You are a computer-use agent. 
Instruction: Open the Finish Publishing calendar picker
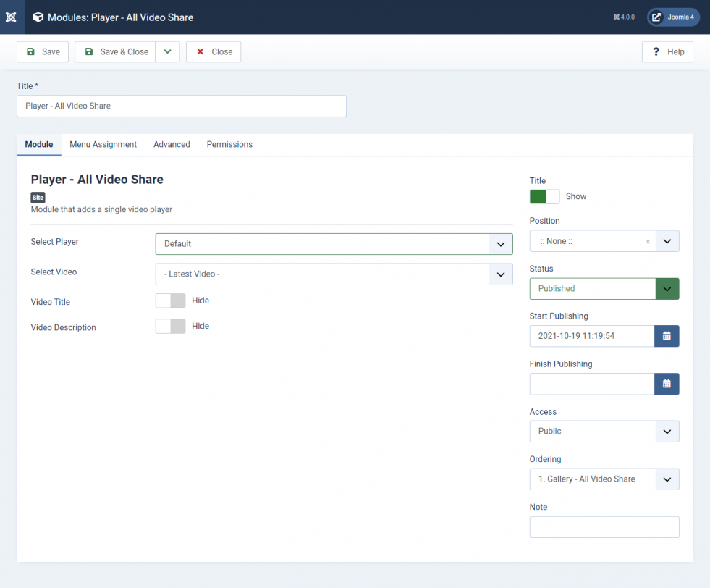point(667,384)
